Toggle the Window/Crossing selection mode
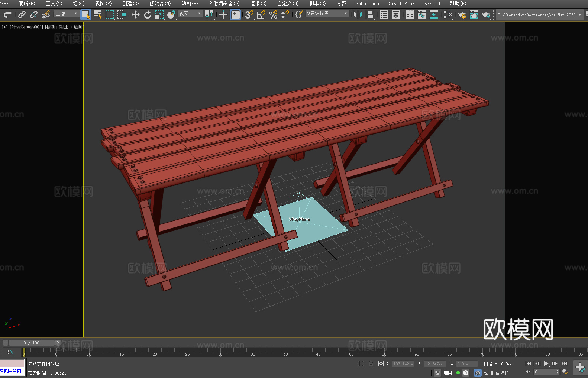 pyautogui.click(x=122, y=14)
